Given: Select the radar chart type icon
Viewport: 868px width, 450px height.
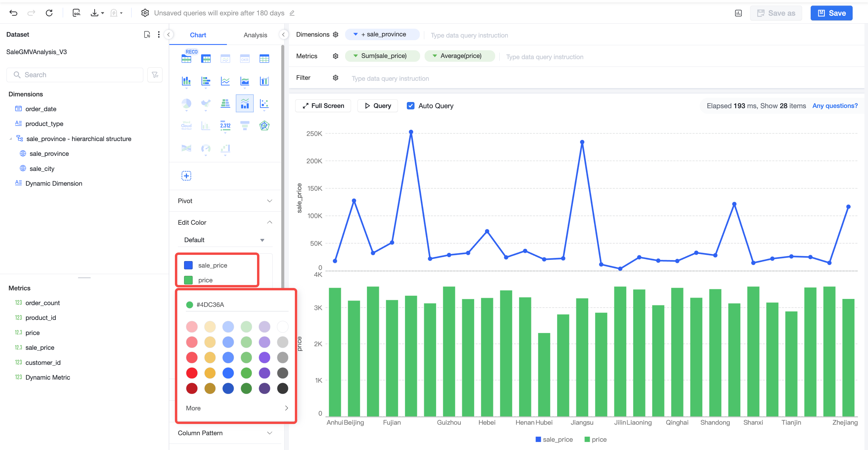Looking at the screenshot, I should (264, 126).
